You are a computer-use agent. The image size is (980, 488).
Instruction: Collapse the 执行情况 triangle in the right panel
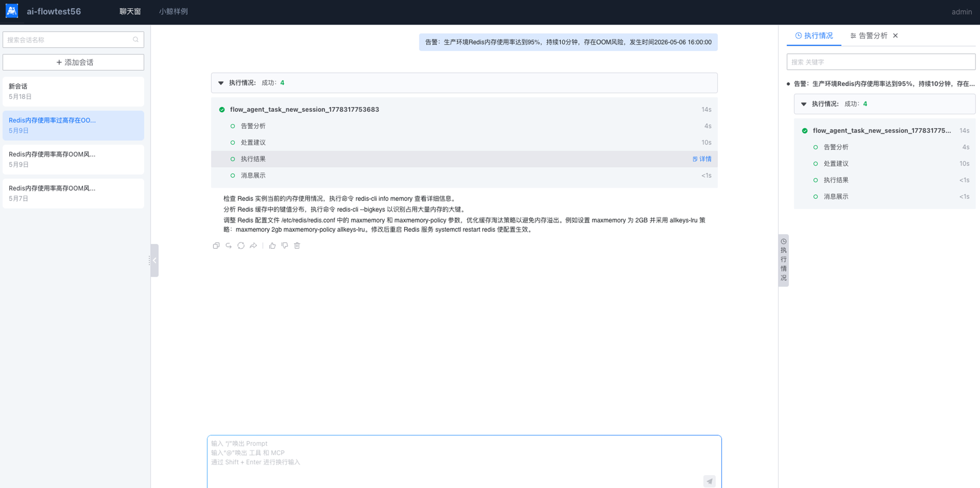(x=804, y=104)
